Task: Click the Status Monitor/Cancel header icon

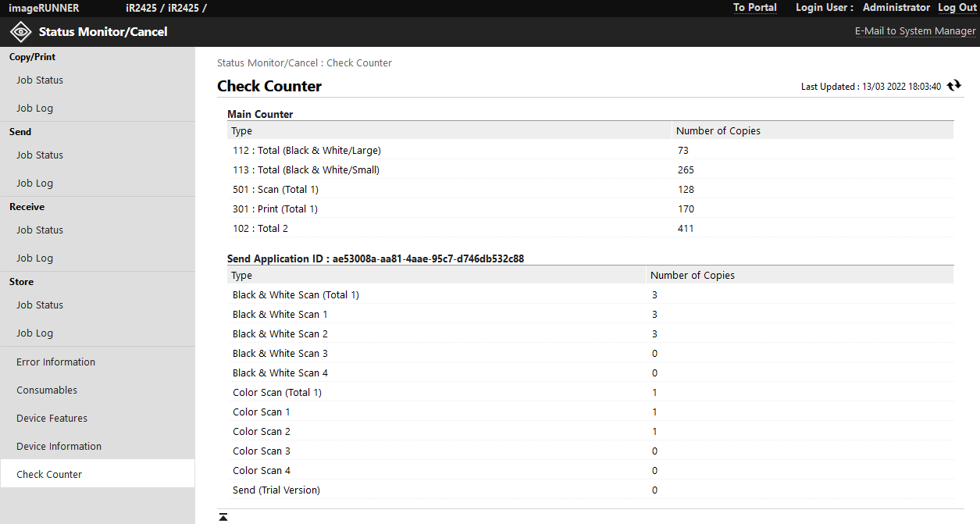Action: click(x=20, y=32)
